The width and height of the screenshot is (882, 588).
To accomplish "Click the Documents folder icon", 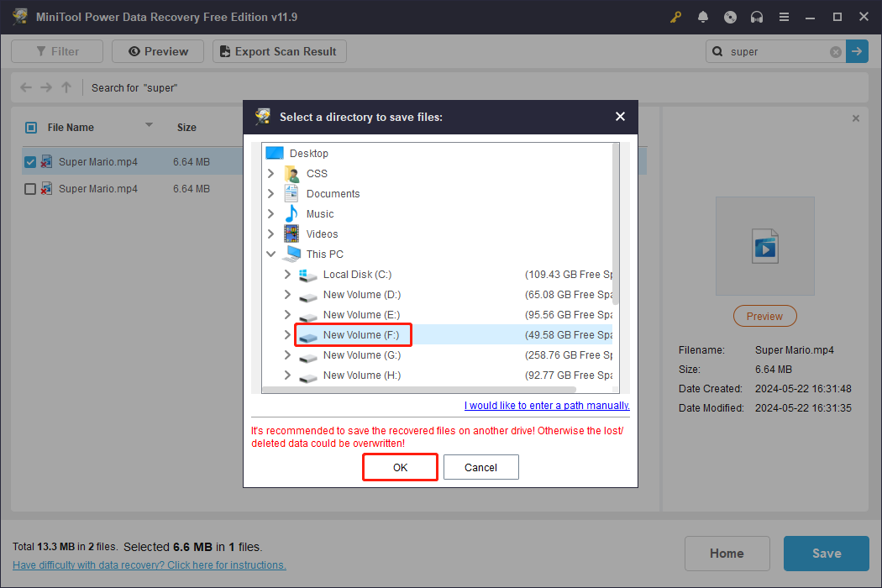I will [291, 193].
